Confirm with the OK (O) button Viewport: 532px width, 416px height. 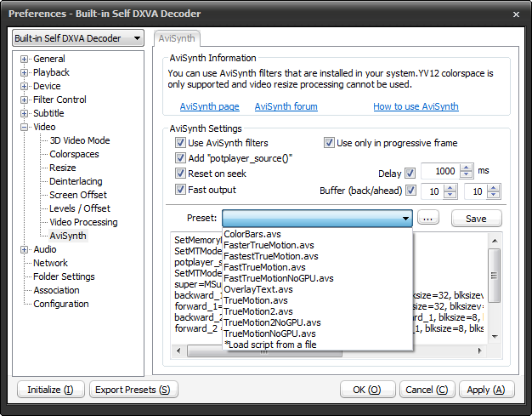[x=367, y=390]
